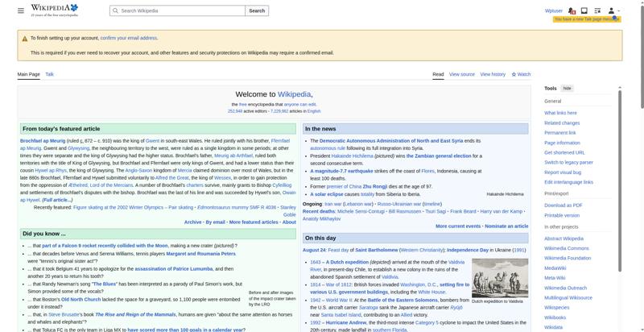This screenshot has height=332, width=644.
Task: Click the magnifier icon in search box
Action: click(115, 10)
